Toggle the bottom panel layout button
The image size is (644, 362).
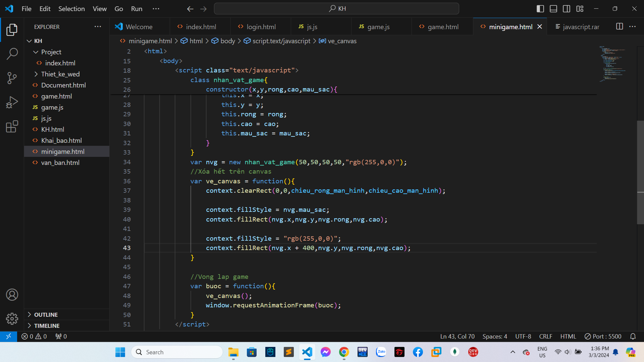point(553,9)
